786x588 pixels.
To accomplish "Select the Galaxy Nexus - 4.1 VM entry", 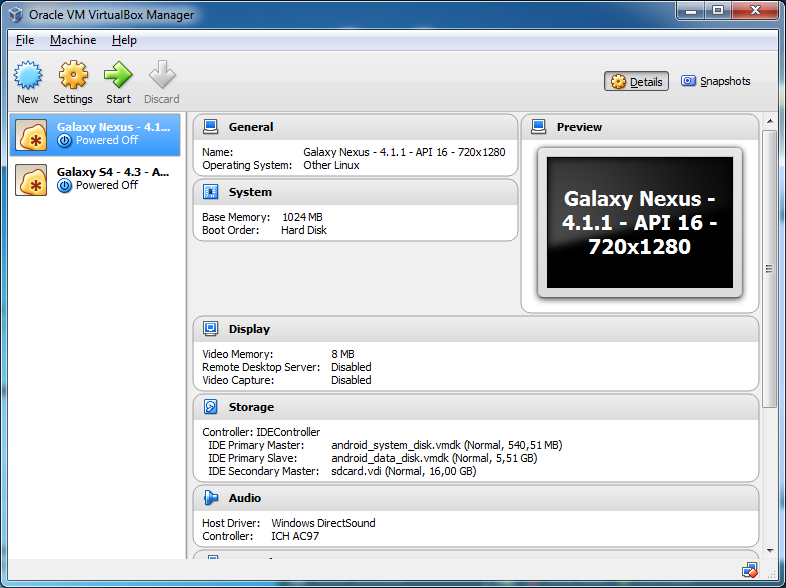I will tap(95, 135).
